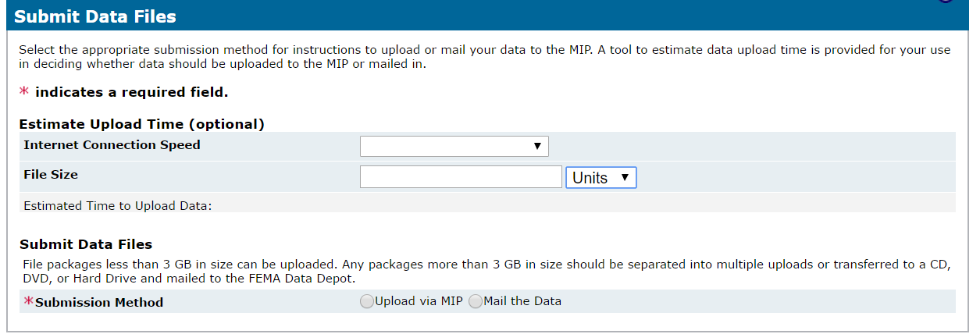
Task: Click the Internet Connection Speed dropdown arrow
Action: click(x=537, y=146)
